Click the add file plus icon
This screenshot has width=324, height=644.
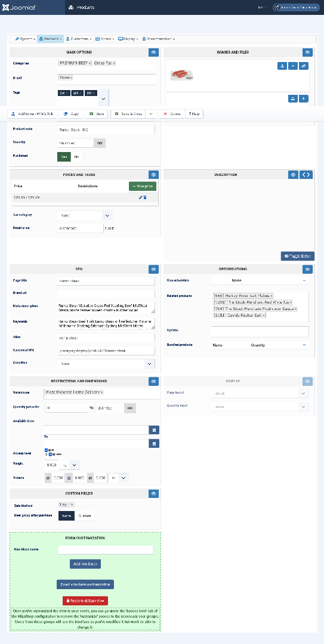pyautogui.click(x=304, y=98)
